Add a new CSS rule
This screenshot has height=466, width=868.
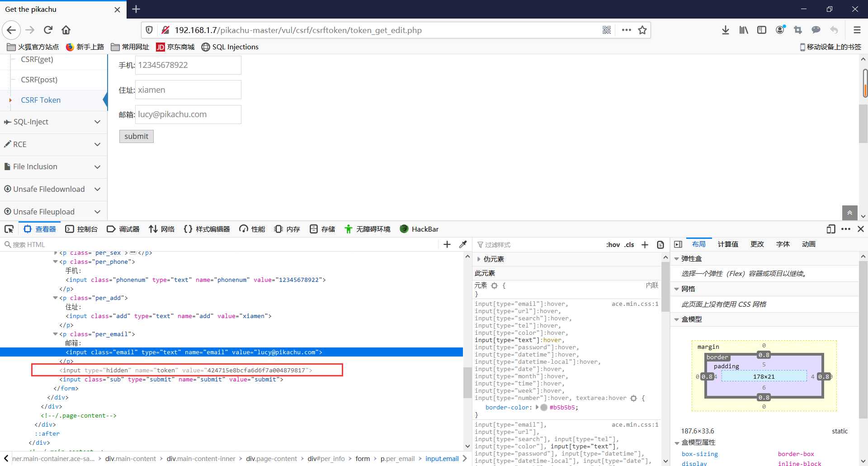[x=645, y=245]
